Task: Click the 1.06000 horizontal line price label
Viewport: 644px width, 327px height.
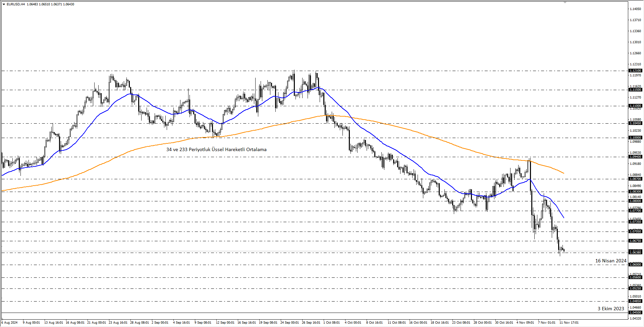Action: (x=635, y=265)
